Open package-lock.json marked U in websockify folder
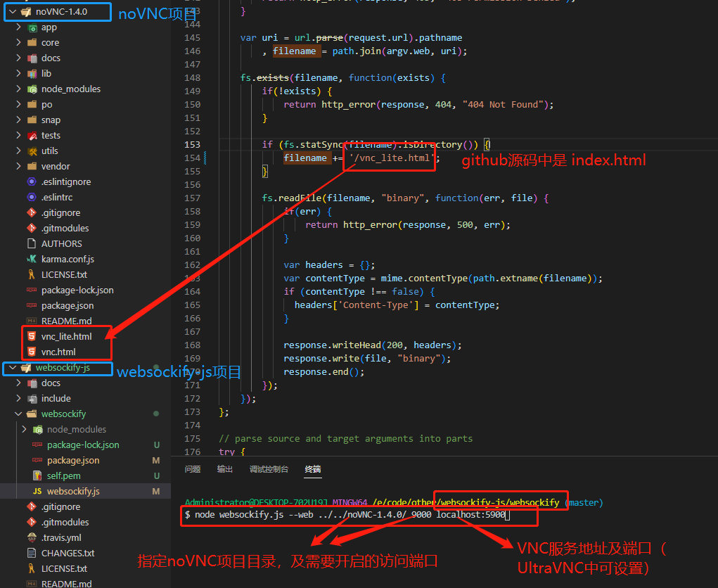 pos(83,445)
